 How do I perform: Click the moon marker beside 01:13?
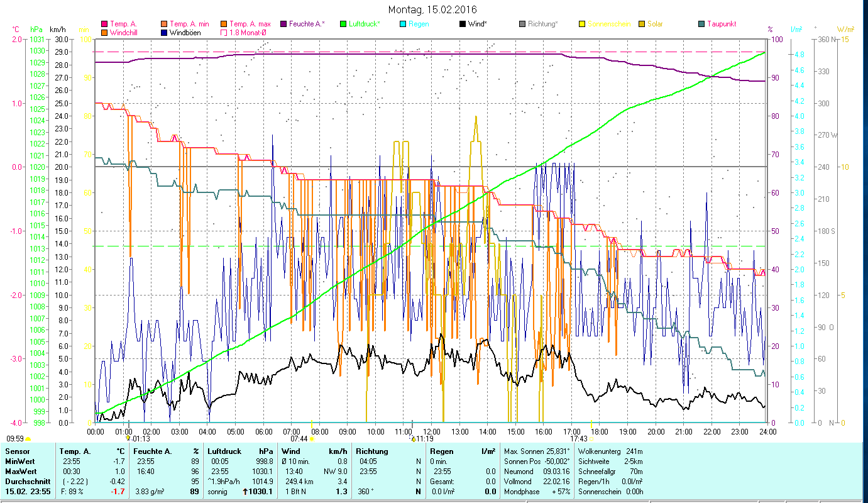click(128, 438)
